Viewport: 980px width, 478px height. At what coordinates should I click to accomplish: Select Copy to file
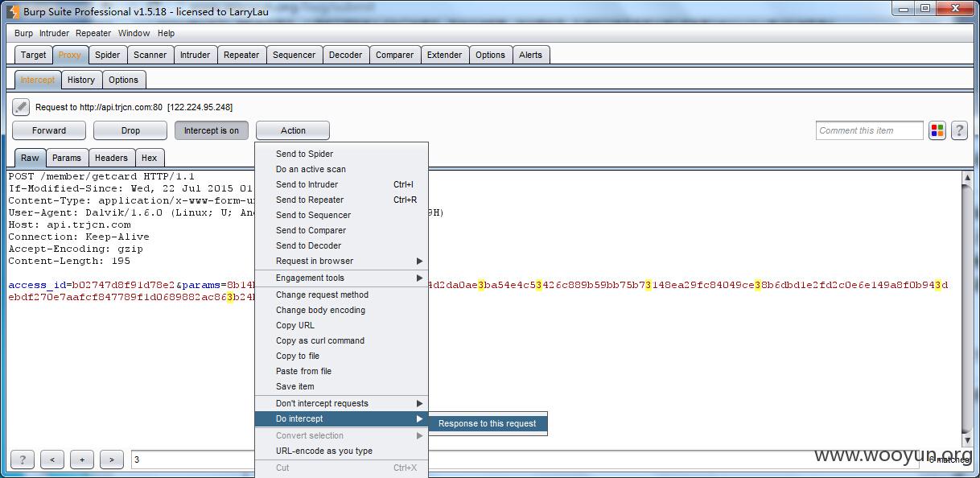click(341, 356)
